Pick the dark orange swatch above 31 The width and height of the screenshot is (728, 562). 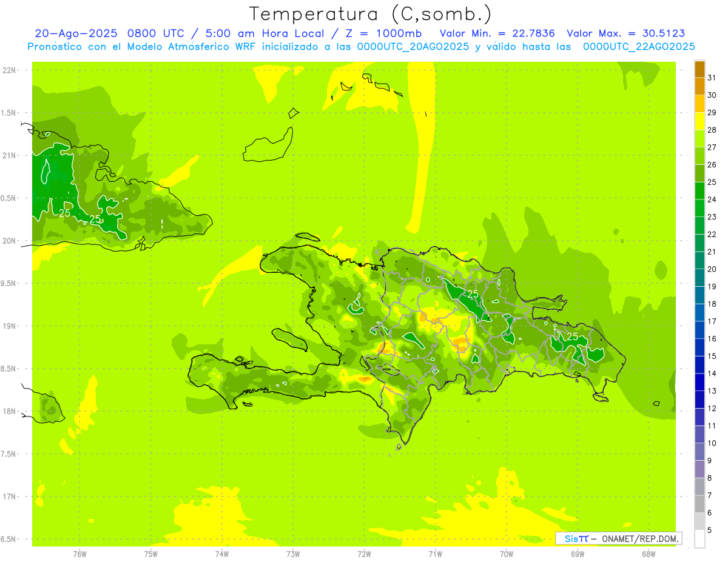(699, 69)
